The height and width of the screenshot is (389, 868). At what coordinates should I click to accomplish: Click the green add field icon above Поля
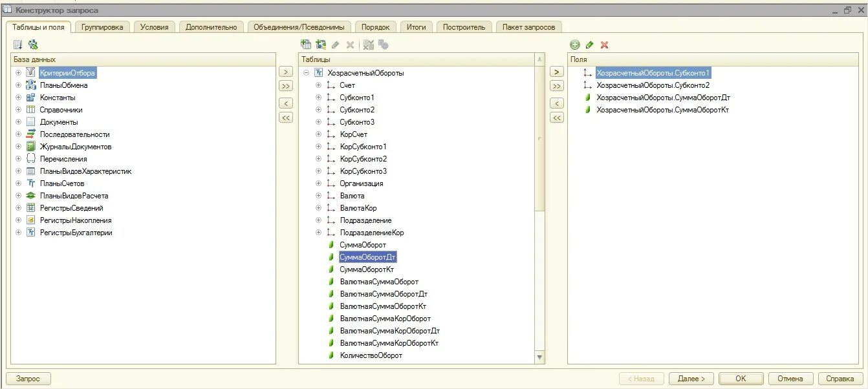574,45
